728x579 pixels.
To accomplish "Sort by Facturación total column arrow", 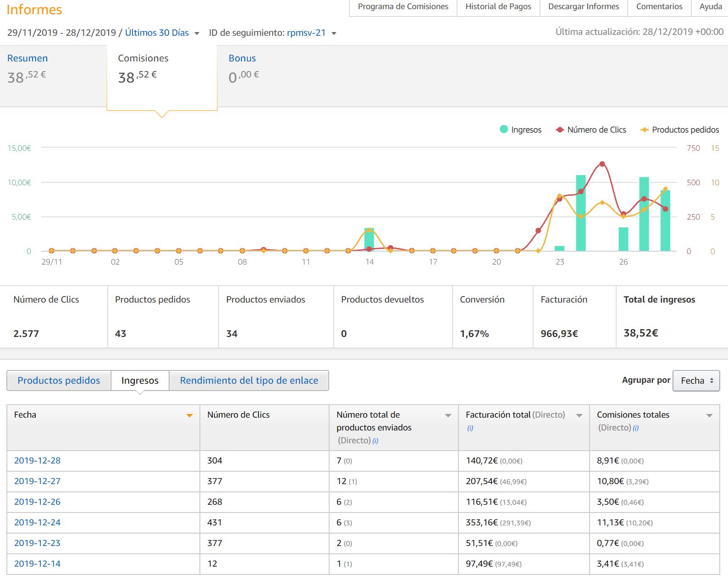I will click(579, 415).
